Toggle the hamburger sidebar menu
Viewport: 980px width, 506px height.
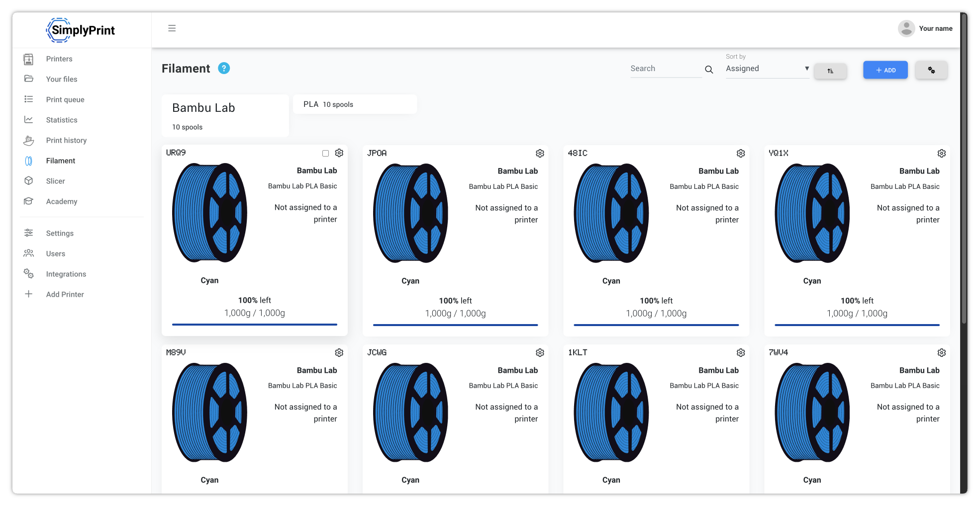pyautogui.click(x=172, y=28)
